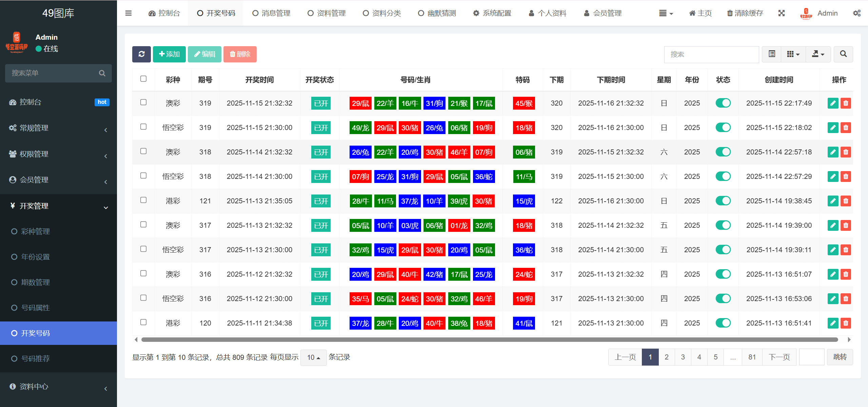The image size is (868, 407).
Task: Tick the checkbox for the 悟空彩 318 row
Action: click(143, 176)
